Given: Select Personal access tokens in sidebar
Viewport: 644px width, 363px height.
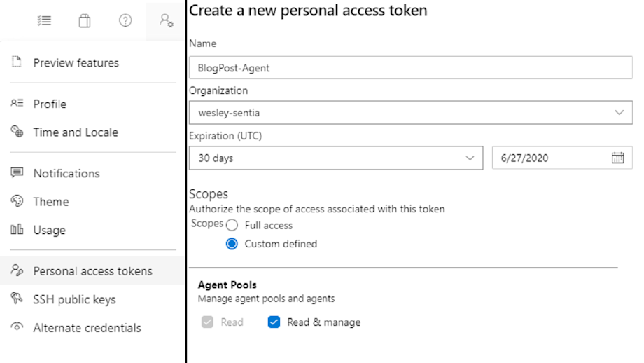Looking at the screenshot, I should (x=93, y=271).
